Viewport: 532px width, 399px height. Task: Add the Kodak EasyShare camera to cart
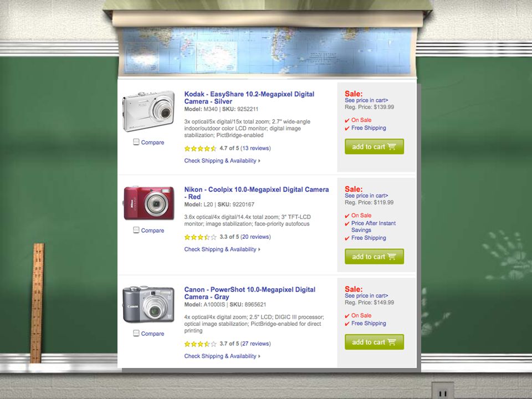point(374,146)
